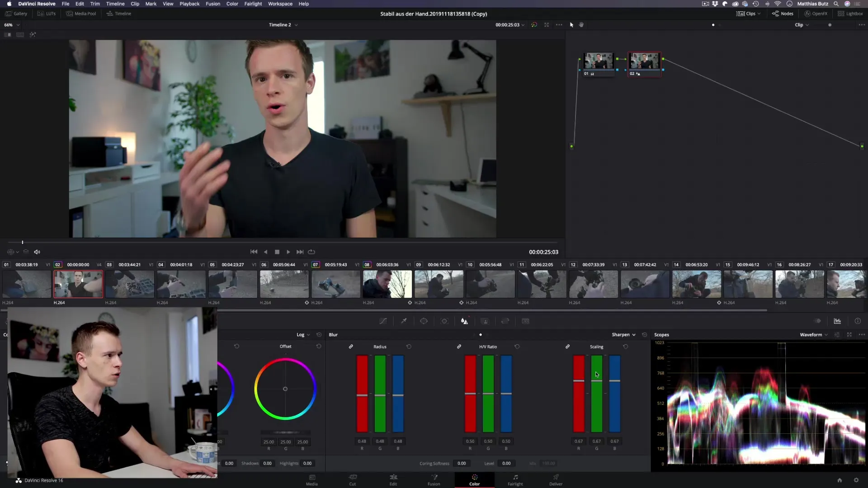Open the Log wheels mode dropdown

pos(303,335)
